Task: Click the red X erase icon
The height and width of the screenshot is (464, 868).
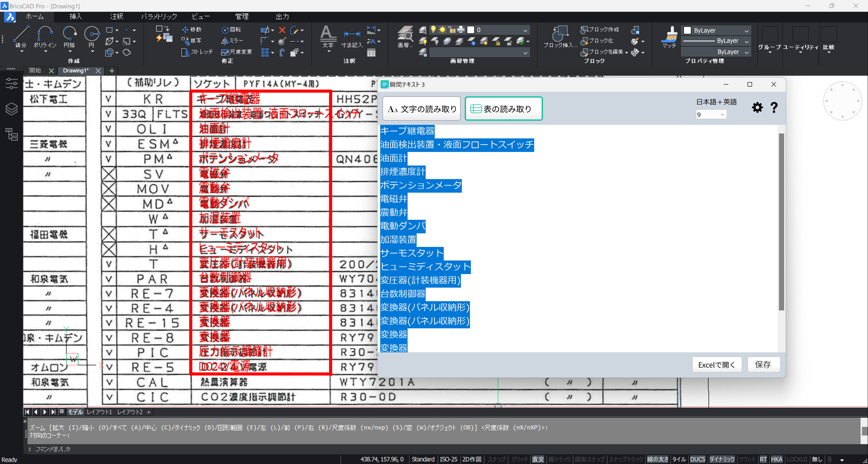Action: point(282,30)
